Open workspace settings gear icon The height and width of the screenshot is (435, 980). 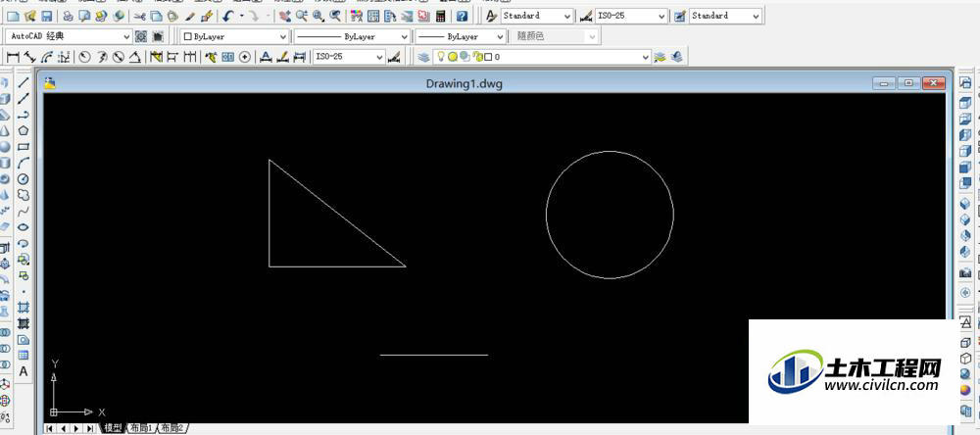click(141, 36)
